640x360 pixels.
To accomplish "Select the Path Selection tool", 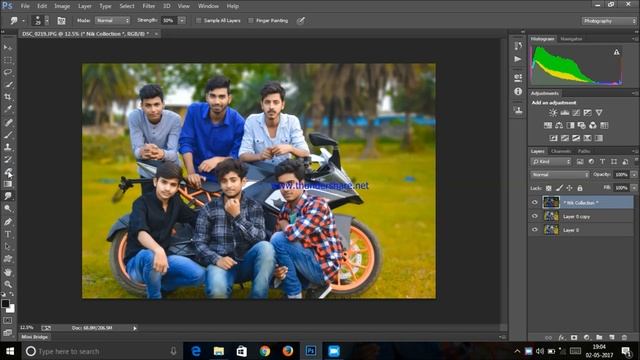I will (x=8, y=247).
